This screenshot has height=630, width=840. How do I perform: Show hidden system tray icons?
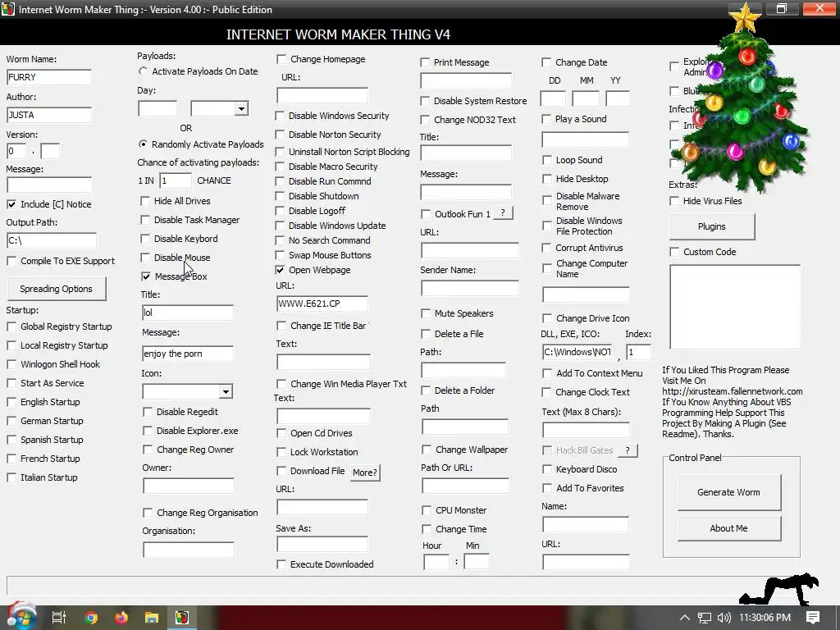tap(685, 618)
